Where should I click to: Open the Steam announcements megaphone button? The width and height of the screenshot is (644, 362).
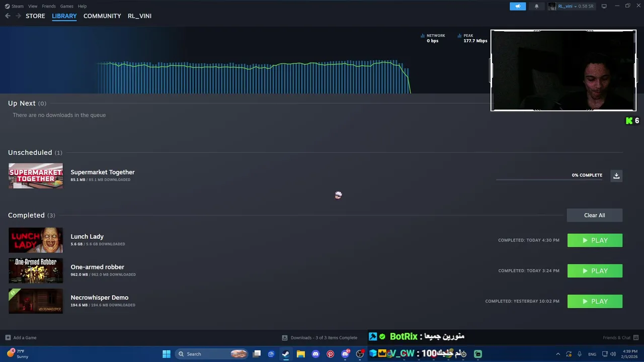(518, 6)
